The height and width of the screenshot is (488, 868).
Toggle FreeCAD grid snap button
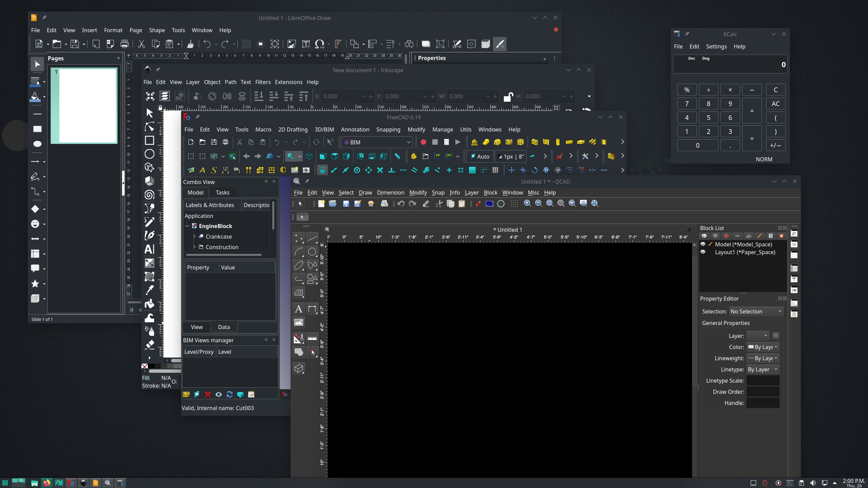coord(460,170)
